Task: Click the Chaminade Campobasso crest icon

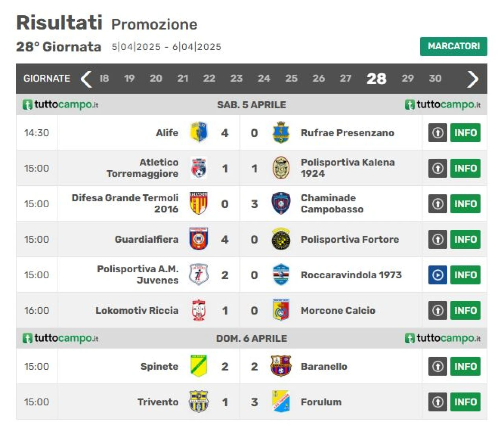Action: tap(281, 203)
